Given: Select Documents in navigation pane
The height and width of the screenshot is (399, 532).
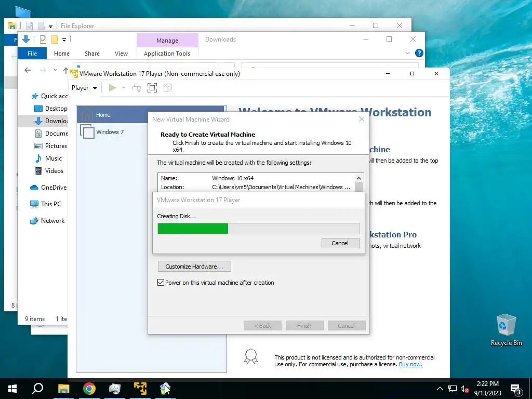Looking at the screenshot, I should (51, 134).
